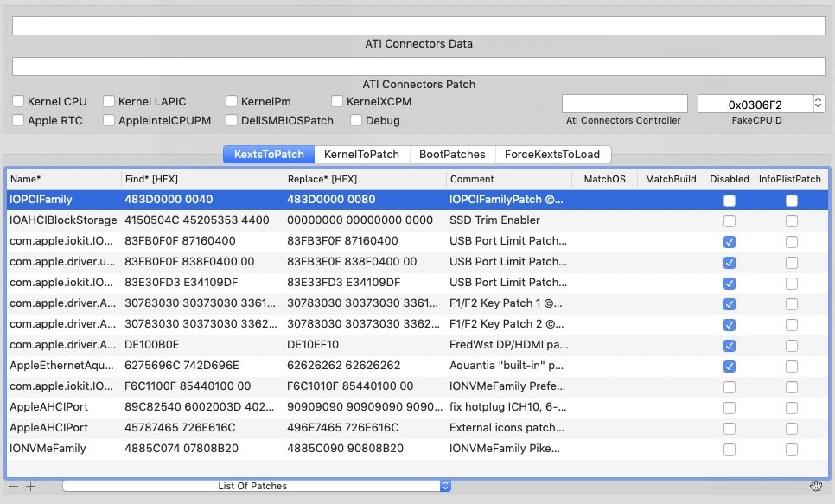The image size is (835, 504).
Task: Toggle the Kernel LAPIC checkbox
Action: (109, 101)
